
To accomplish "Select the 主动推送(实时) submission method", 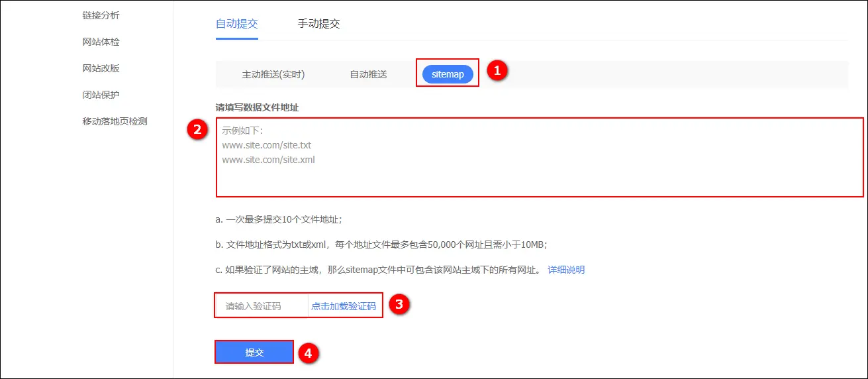I will point(273,75).
